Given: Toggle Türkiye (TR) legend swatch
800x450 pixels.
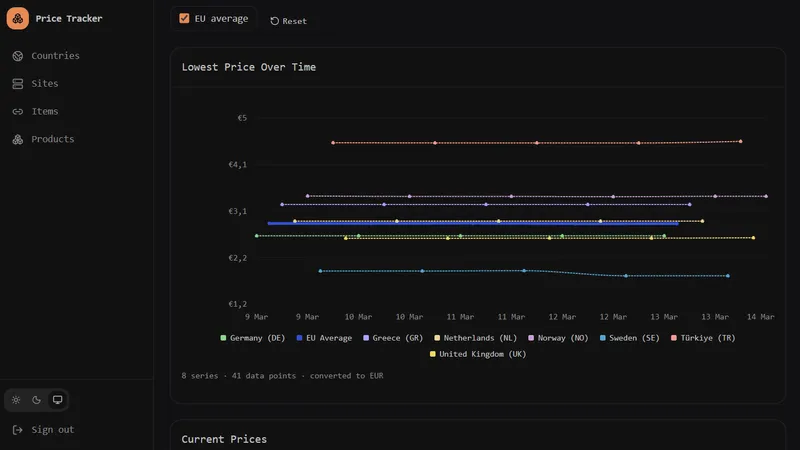Looking at the screenshot, I should click(x=673, y=338).
